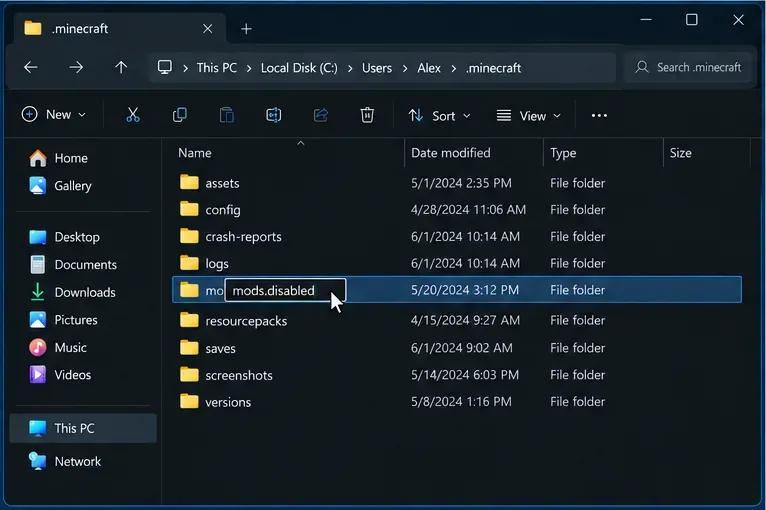This screenshot has width=766, height=510.
Task: Click the versions folder icon
Action: pyautogui.click(x=189, y=402)
